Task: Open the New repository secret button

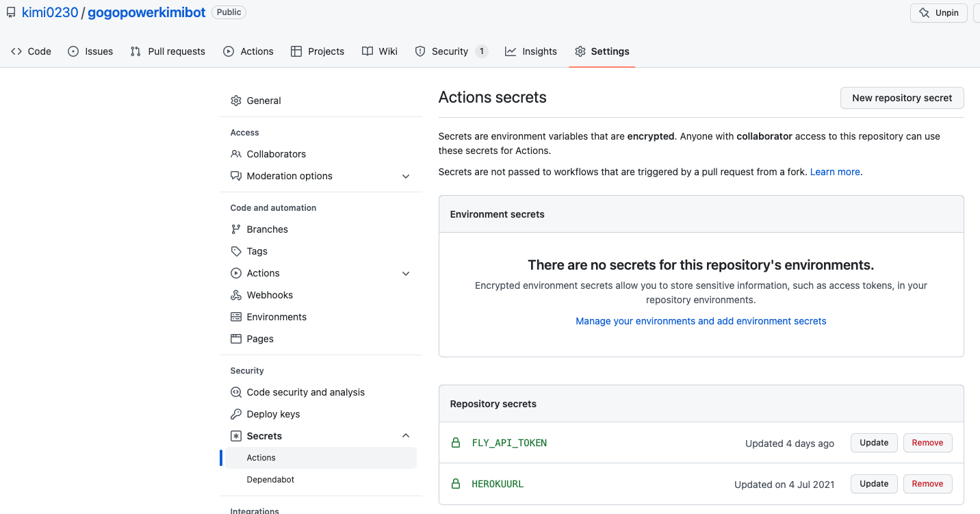Action: [x=901, y=98]
